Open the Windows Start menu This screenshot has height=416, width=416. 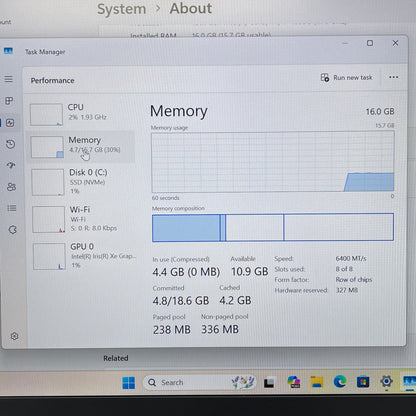[129, 383]
